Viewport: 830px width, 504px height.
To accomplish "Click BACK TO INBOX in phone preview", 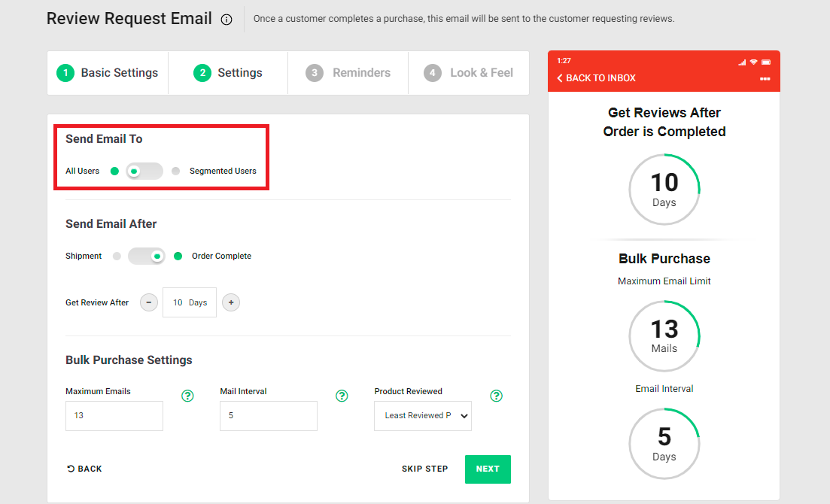I will tap(596, 78).
